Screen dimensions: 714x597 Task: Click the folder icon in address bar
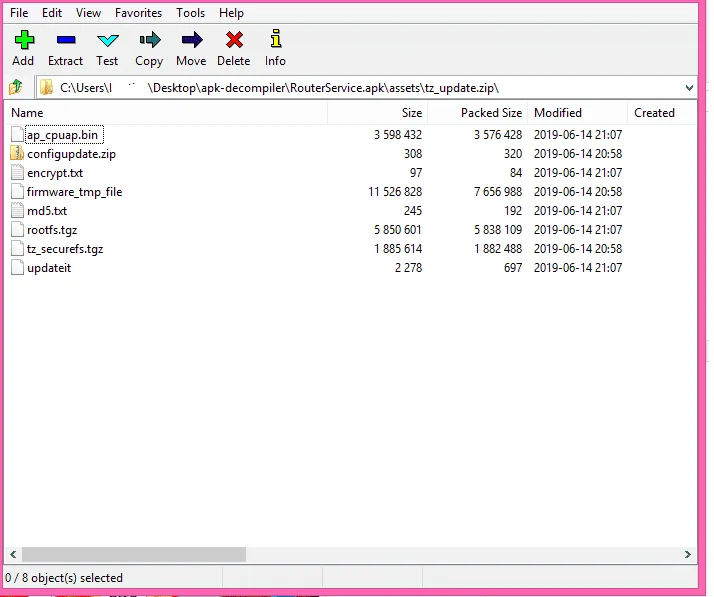pos(46,87)
